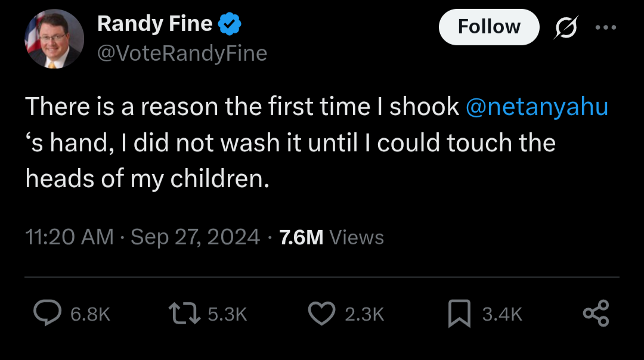The height and width of the screenshot is (360, 644).
Task: Click the blue verified badge
Action: coord(229,24)
